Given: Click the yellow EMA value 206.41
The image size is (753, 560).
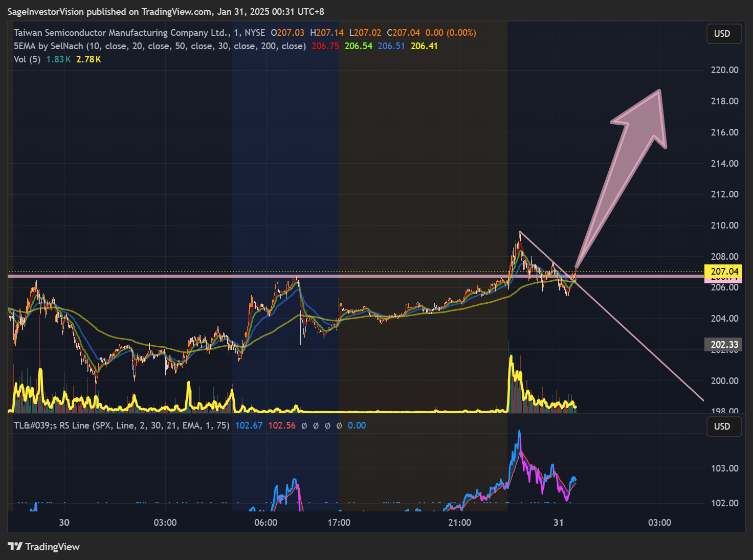Looking at the screenshot, I should [x=424, y=46].
